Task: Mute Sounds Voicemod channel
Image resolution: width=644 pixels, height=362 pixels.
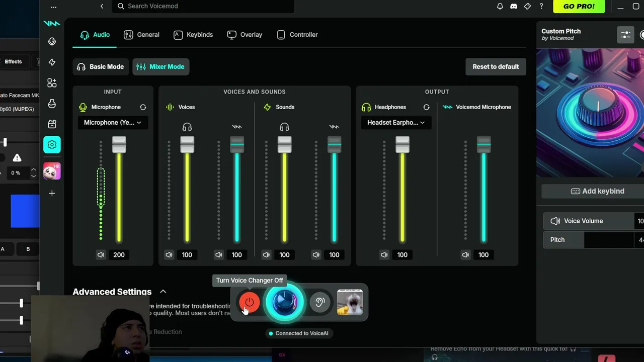Action: pos(316,255)
